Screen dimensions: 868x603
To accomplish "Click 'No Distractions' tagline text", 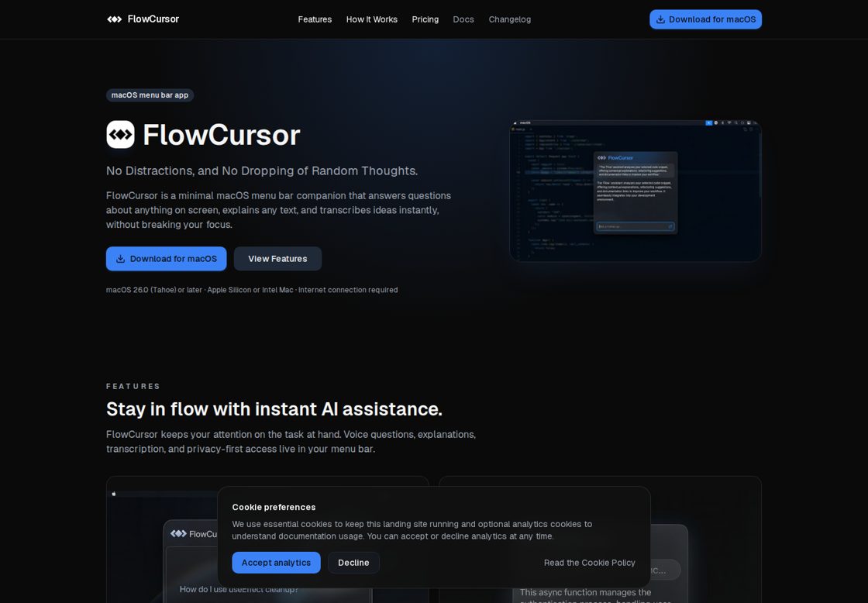I will [x=262, y=171].
